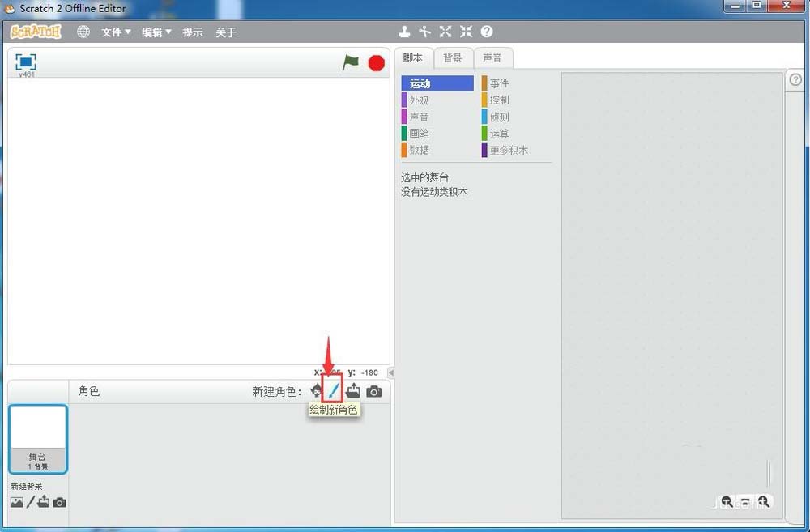Select the duplicate stamp tool
This screenshot has height=532, width=810.
coord(405,32)
